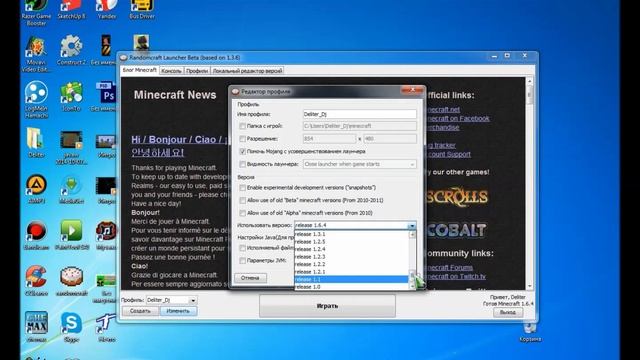The height and width of the screenshot is (360, 640).
Task: Choose release 1.2.5 from version list
Action: pyautogui.click(x=351, y=242)
